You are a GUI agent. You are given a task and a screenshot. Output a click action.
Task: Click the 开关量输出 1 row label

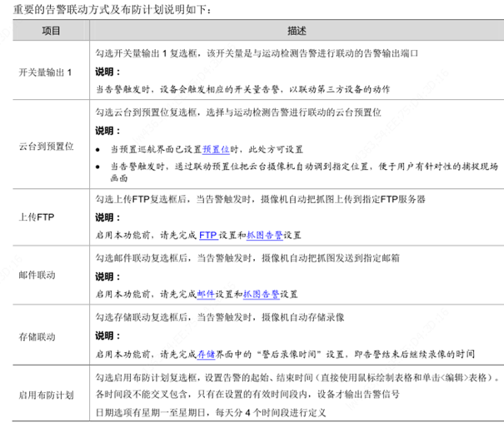45,72
